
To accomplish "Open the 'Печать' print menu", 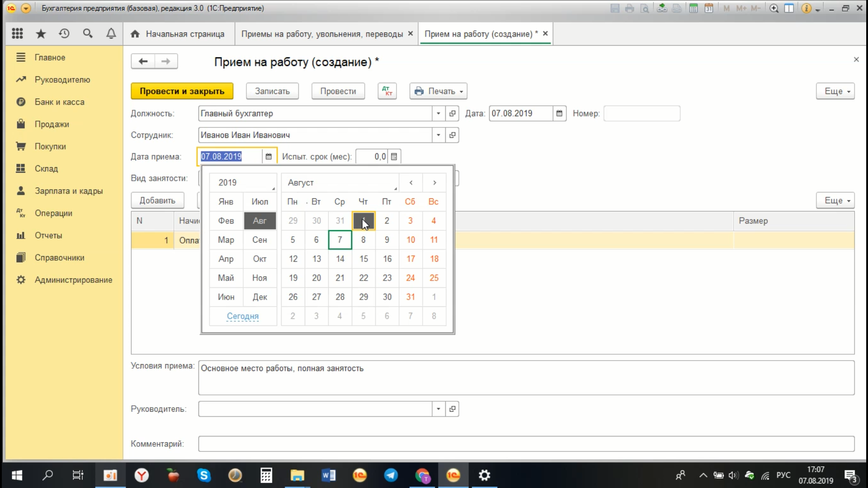I will 439,90.
